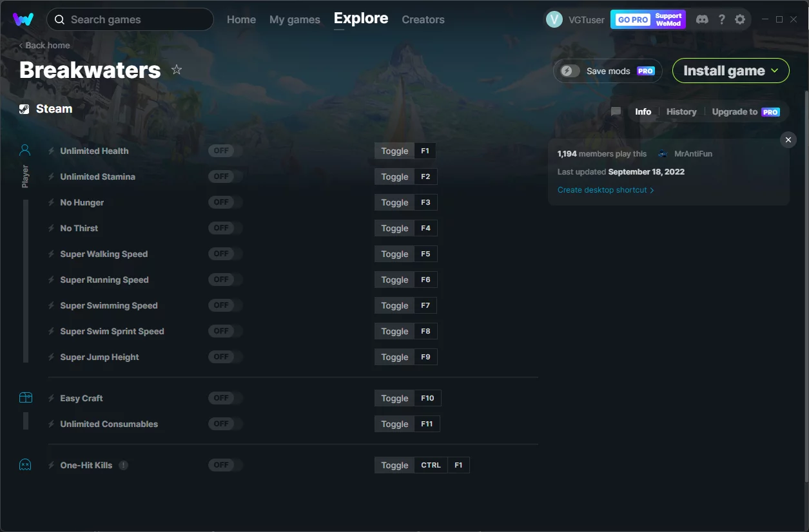Click the lightning icon beside Unlimited Stamina
This screenshot has width=809, height=532.
pyautogui.click(x=52, y=176)
